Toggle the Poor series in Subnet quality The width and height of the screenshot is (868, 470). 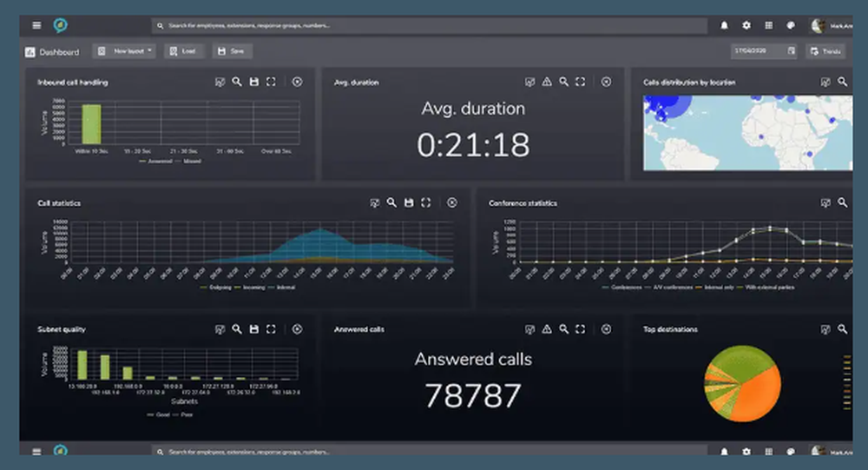pos(182,414)
